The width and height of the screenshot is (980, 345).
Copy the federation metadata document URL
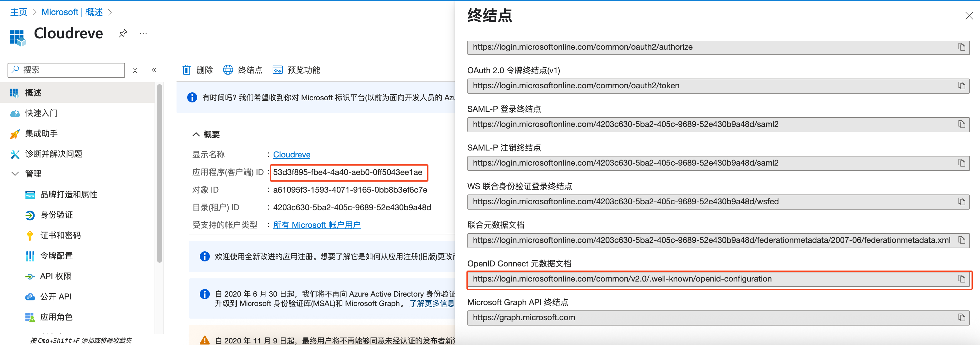pos(961,240)
